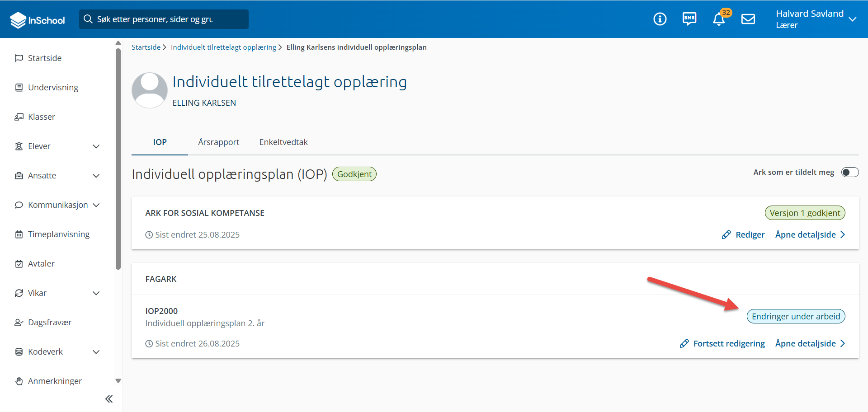Click the Anmerkninger hand icon
The height and width of the screenshot is (412, 868).
tap(19, 381)
